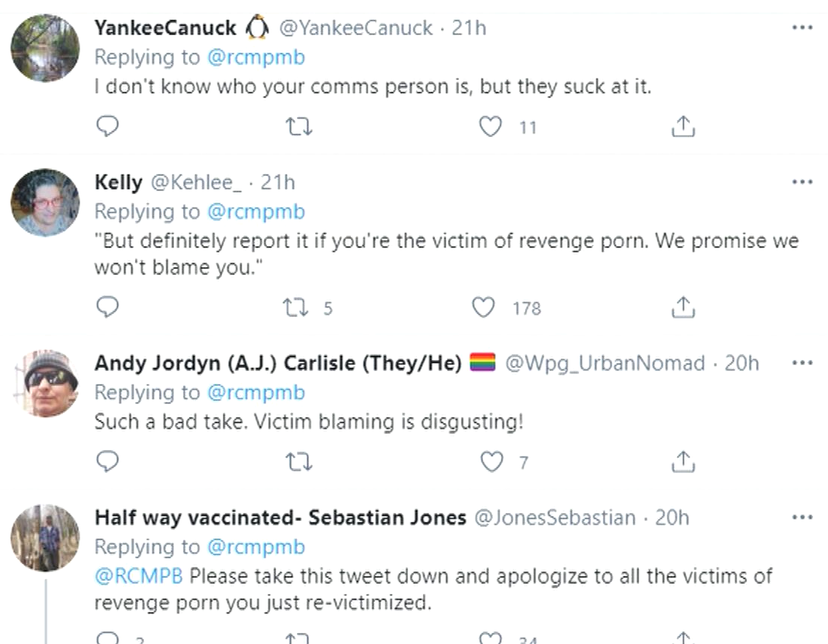Share YankeeCanuck's tweet
828x644 pixels.
pyautogui.click(x=682, y=127)
